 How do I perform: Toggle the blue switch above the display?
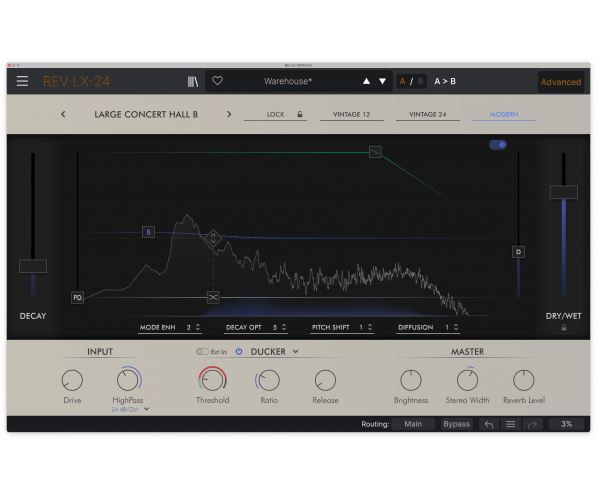click(x=498, y=145)
